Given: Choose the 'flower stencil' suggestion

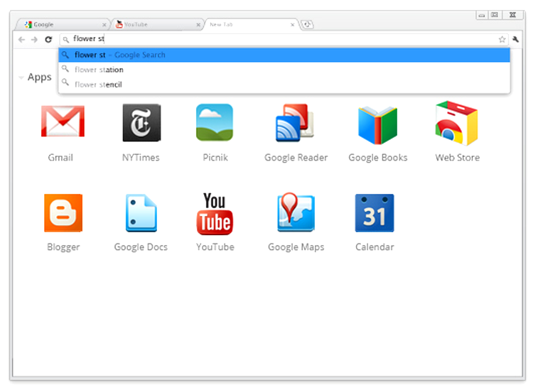Looking at the screenshot, I should (284, 85).
